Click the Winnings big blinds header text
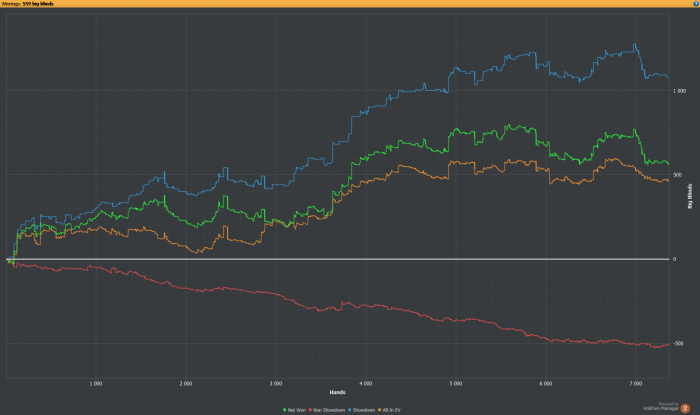Screen dimensions: 700x415 pyautogui.click(x=28, y=4)
